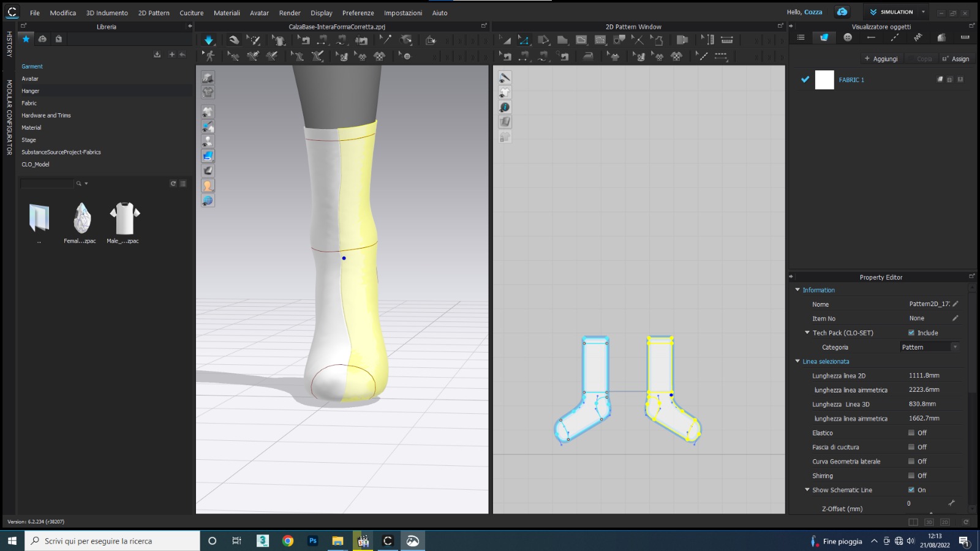The image size is (980, 551).
Task: Choose the avatar walking pose tool
Action: point(209,56)
